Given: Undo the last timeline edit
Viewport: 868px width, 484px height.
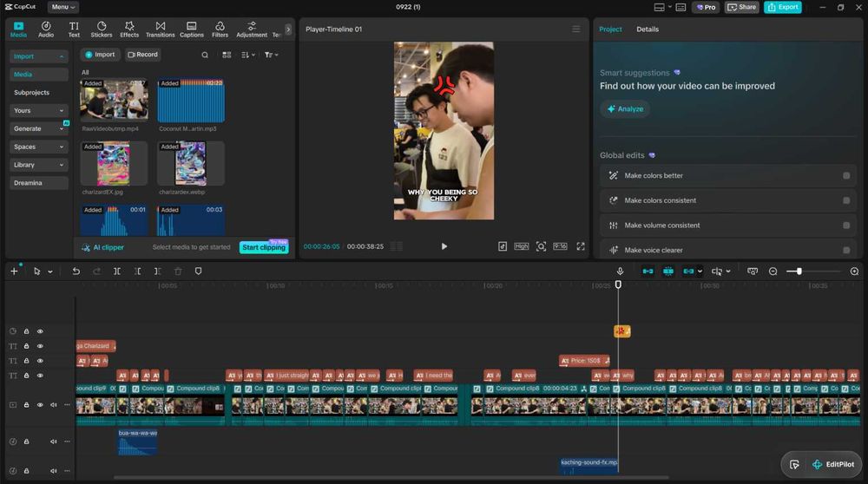Looking at the screenshot, I should click(x=76, y=271).
